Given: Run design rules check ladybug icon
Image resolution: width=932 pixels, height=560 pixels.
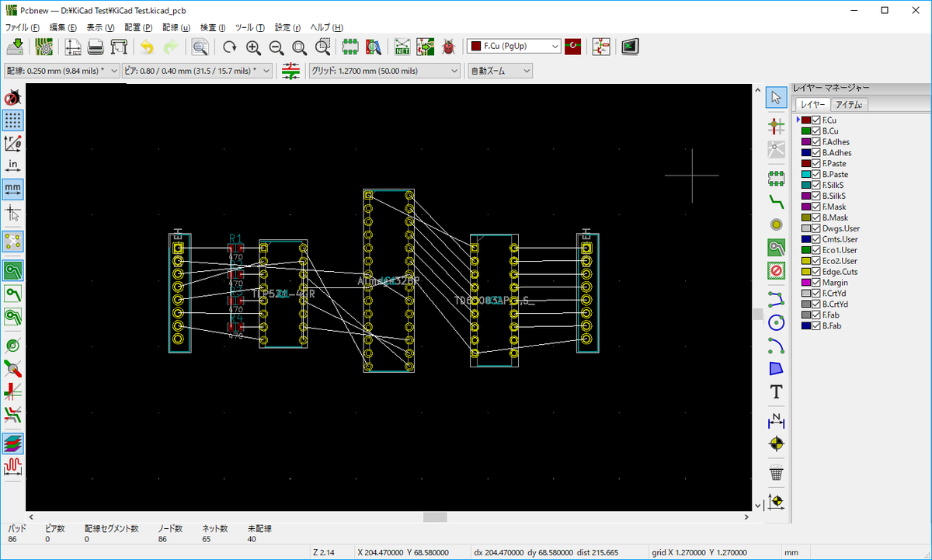Looking at the screenshot, I should pos(449,47).
